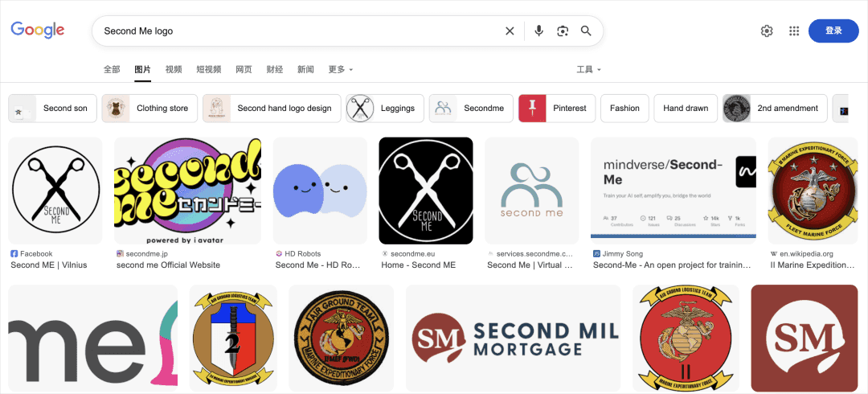Open the settings gear icon
Image resolution: width=868 pixels, height=394 pixels.
point(767,31)
